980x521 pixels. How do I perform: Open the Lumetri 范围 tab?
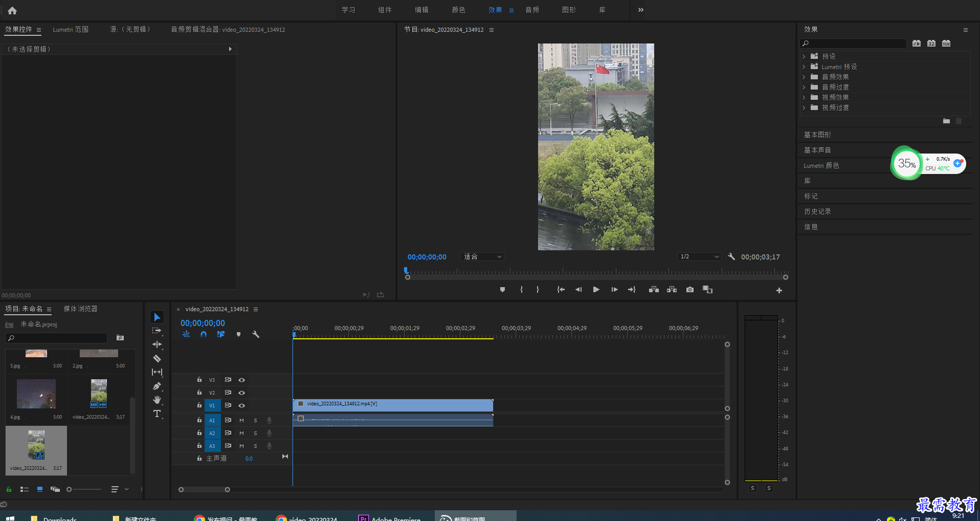(71, 30)
